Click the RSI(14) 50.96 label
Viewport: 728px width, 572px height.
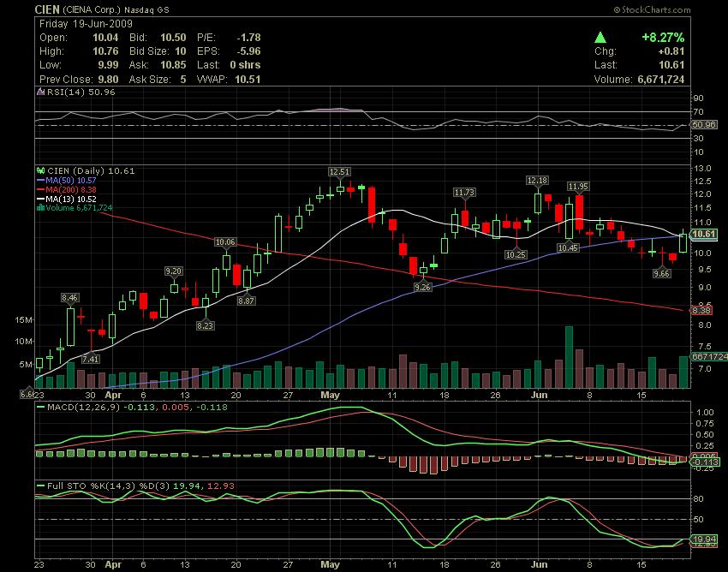click(81, 92)
